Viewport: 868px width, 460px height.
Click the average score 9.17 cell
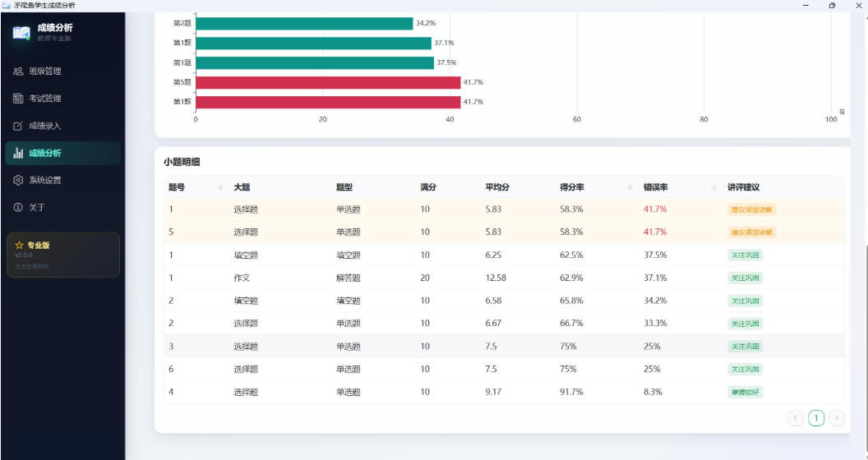(493, 392)
